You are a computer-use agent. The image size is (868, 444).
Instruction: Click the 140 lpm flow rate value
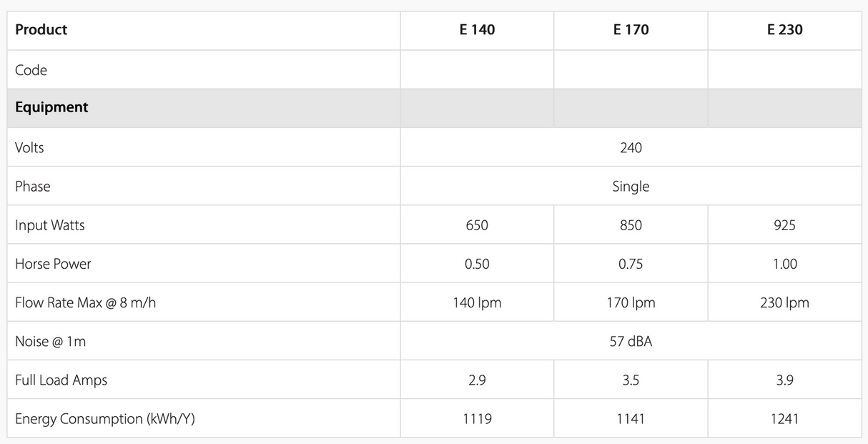[x=477, y=303]
